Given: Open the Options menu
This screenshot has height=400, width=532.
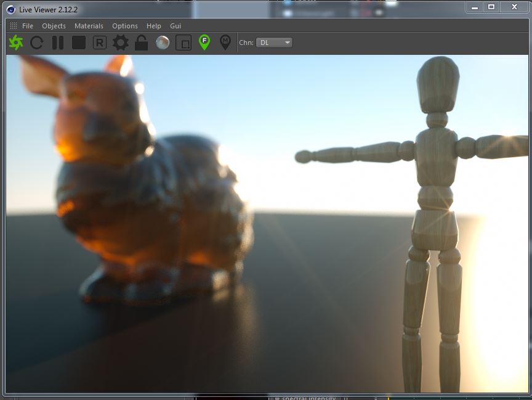Looking at the screenshot, I should pyautogui.click(x=125, y=26).
